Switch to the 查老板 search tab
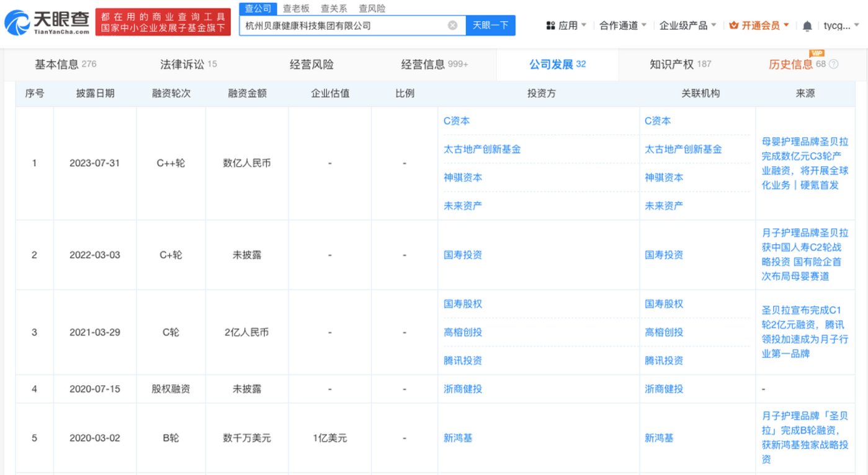Image resolution: width=868 pixels, height=475 pixels. tap(296, 9)
